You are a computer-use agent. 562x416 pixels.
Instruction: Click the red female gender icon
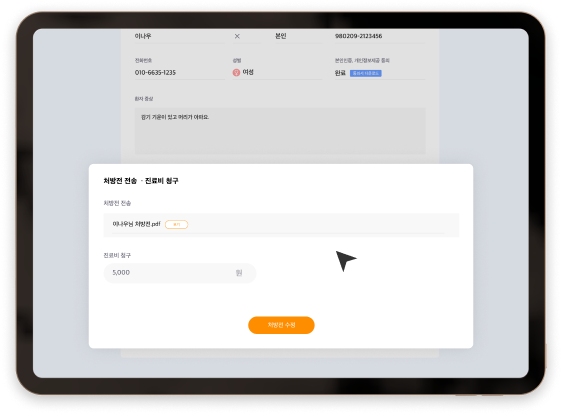(x=236, y=73)
